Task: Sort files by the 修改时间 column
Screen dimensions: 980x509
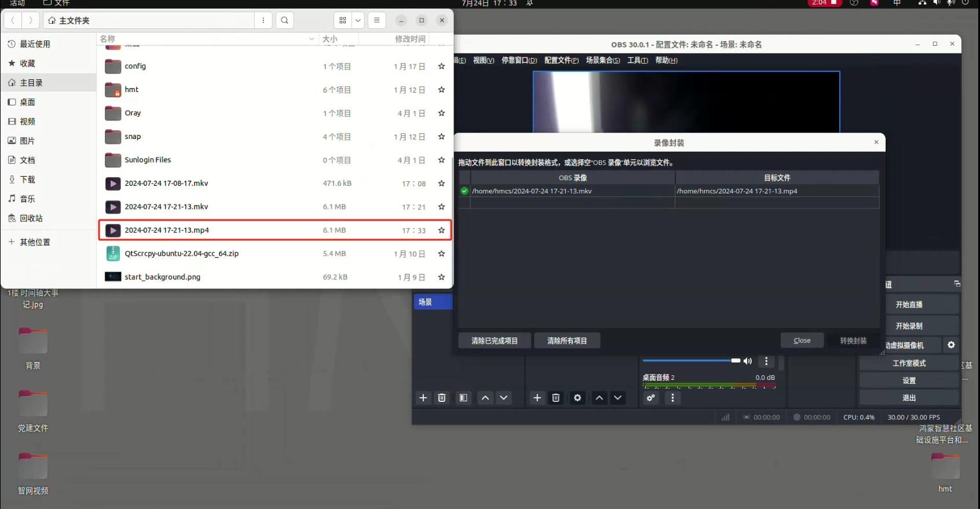Action: point(394,39)
